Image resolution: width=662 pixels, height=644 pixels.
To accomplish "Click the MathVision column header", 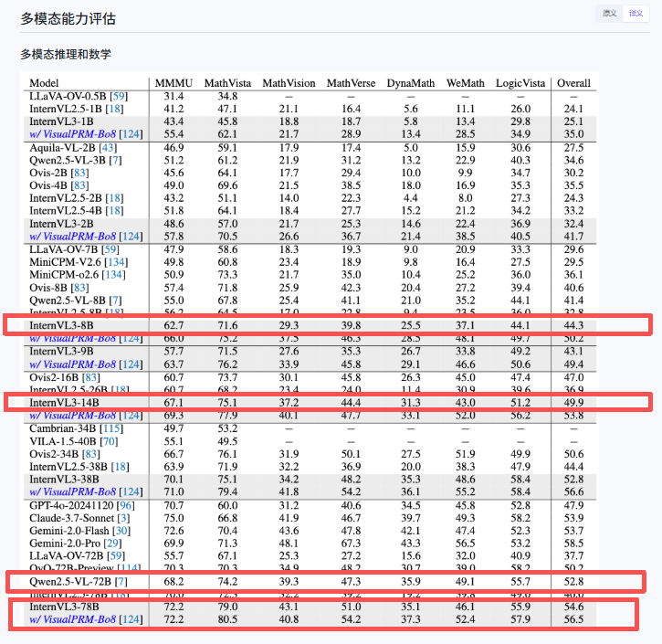I will click(289, 83).
